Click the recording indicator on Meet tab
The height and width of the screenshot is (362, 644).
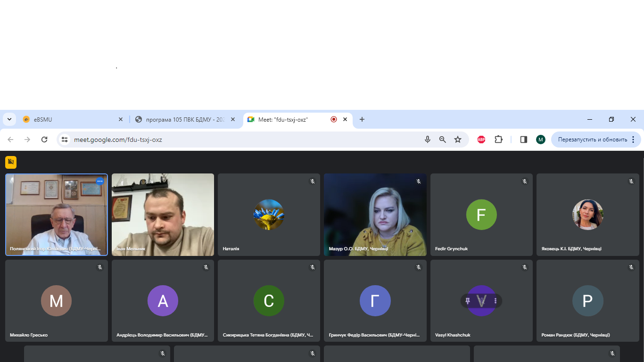(334, 120)
